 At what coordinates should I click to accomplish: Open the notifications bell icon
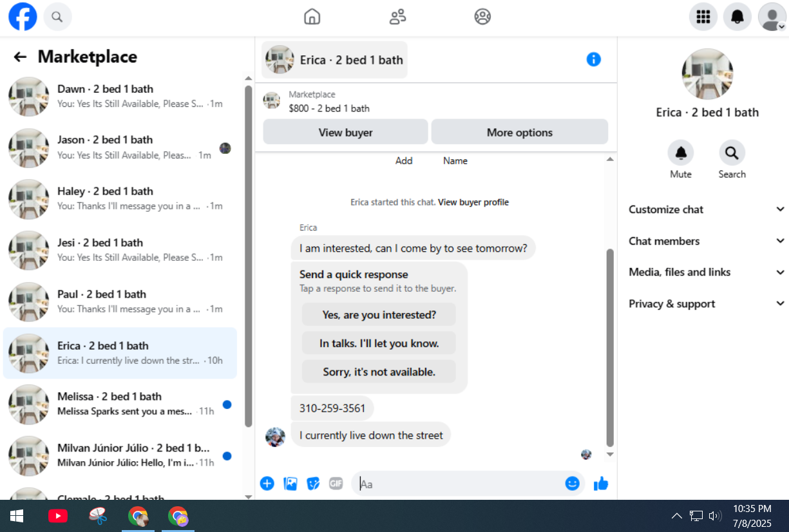[x=737, y=17]
